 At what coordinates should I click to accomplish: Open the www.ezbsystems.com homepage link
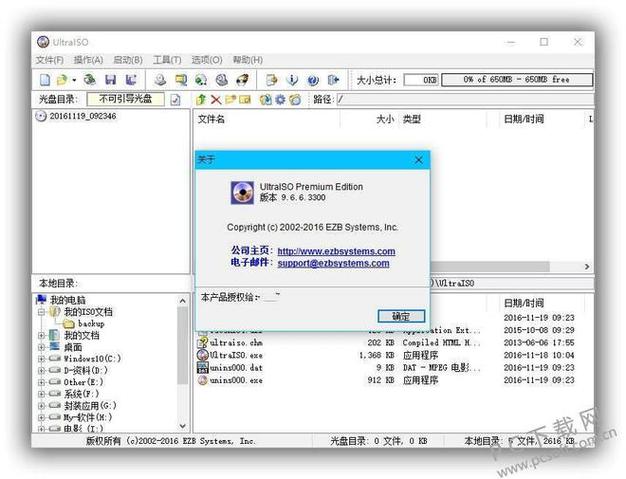click(336, 251)
